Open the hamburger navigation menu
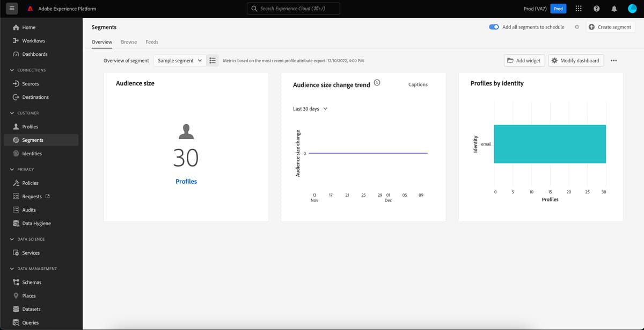Image resolution: width=644 pixels, height=330 pixels. point(11,8)
